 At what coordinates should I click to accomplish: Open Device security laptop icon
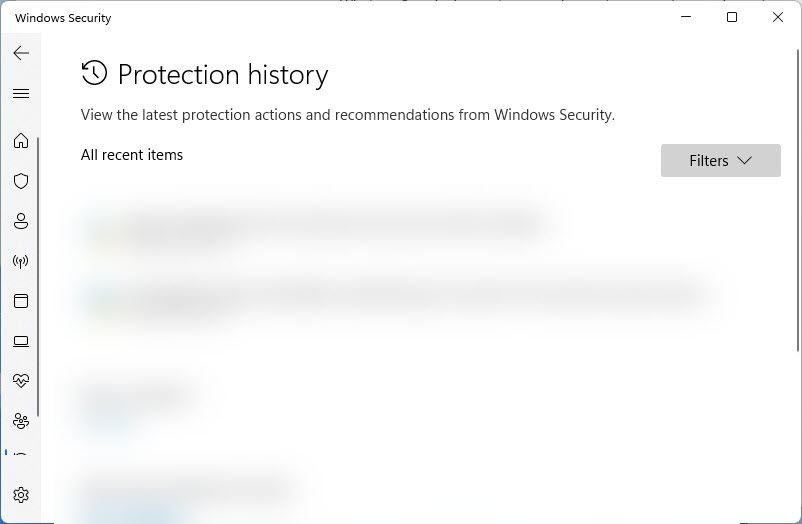tap(21, 341)
